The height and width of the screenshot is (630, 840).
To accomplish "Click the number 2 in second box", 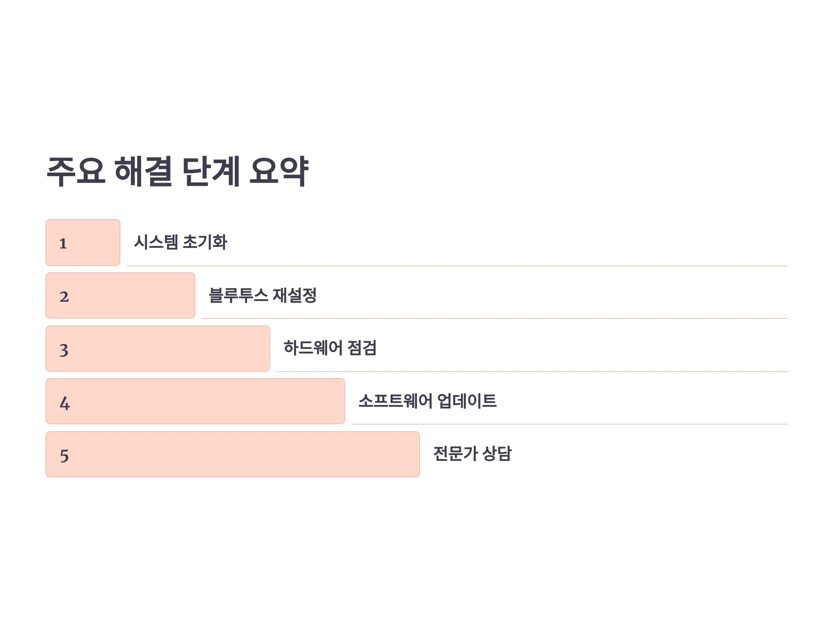I will pos(64,296).
